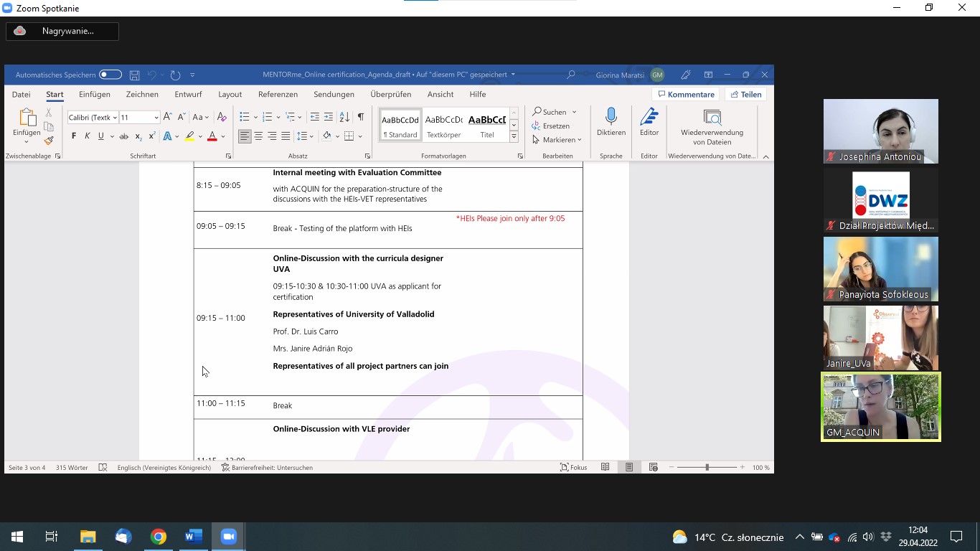This screenshot has height=551, width=980.
Task: Adjust the Word zoom slider
Action: pos(707,467)
